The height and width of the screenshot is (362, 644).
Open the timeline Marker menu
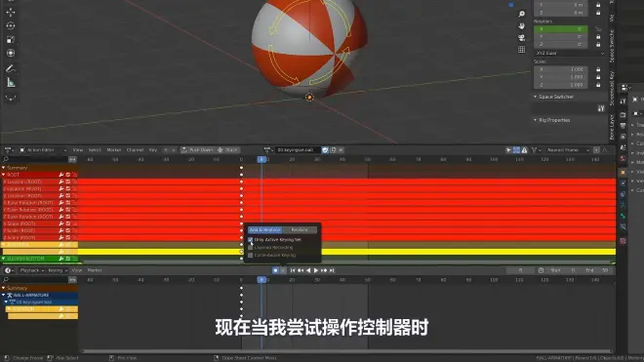click(x=95, y=270)
